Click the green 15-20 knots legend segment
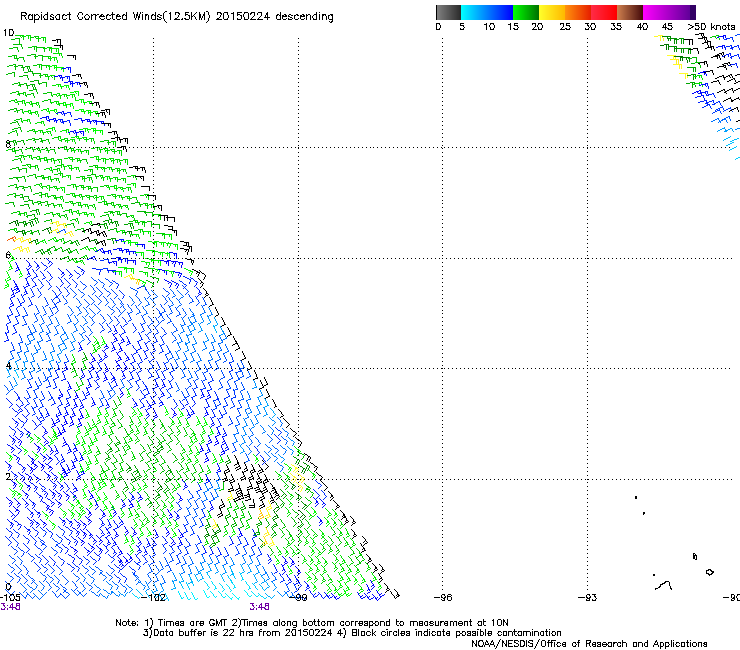This screenshot has height=650, width=740. [525, 12]
